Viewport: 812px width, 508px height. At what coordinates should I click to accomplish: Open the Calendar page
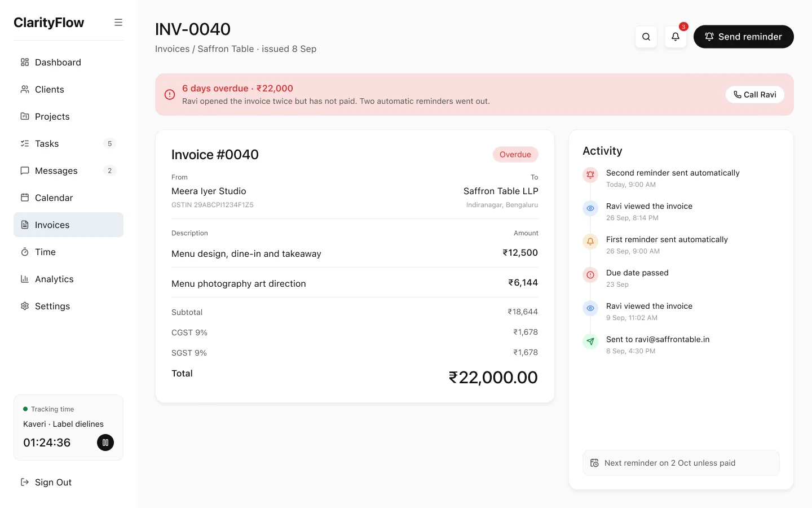click(68, 198)
